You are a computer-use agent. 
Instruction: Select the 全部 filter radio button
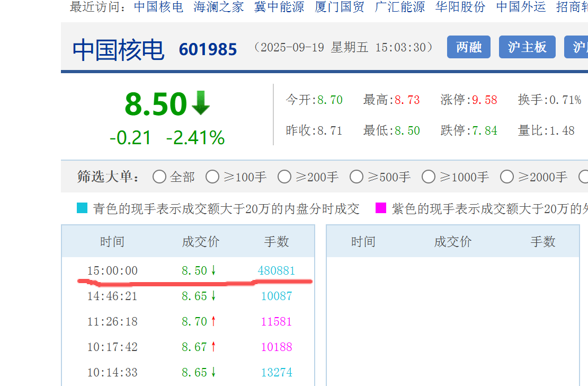click(x=159, y=177)
